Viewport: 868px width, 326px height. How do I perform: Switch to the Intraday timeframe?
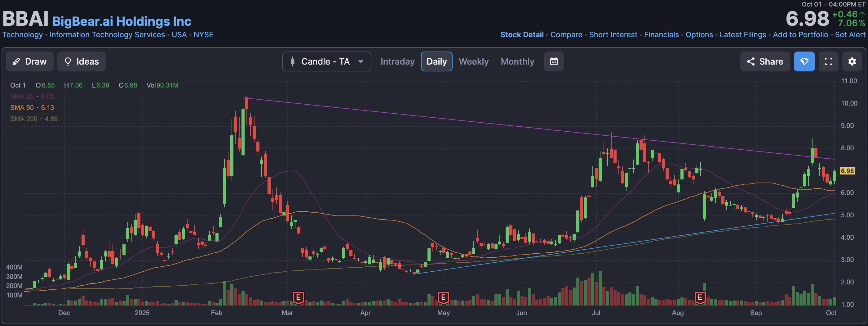tap(397, 61)
